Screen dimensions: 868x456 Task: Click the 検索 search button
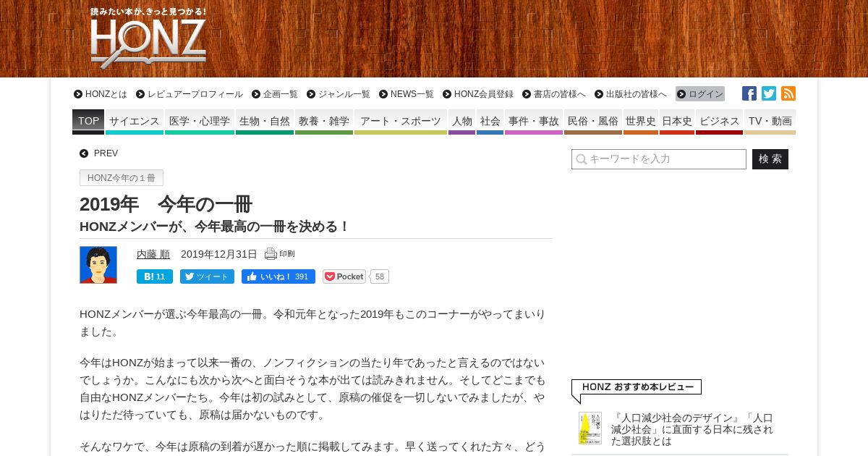point(770,159)
